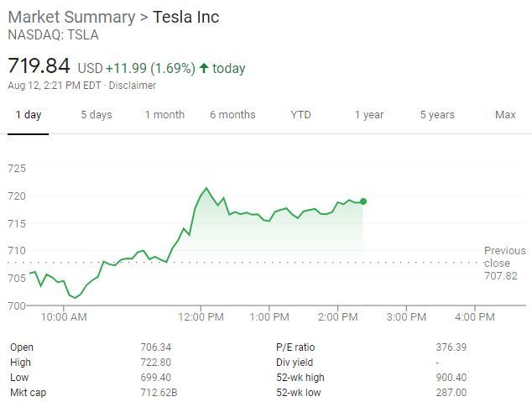
Task: Switch to 5 years range
Action: (437, 115)
